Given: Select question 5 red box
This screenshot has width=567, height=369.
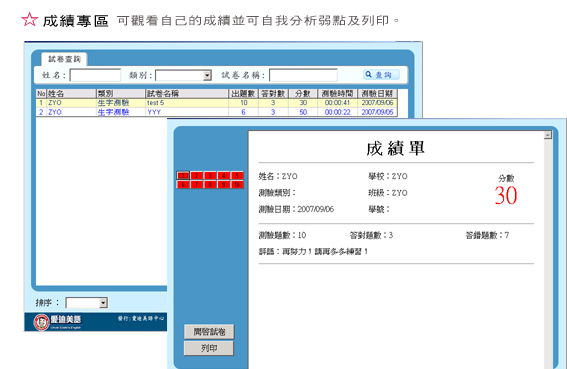Looking at the screenshot, I should point(237,175).
